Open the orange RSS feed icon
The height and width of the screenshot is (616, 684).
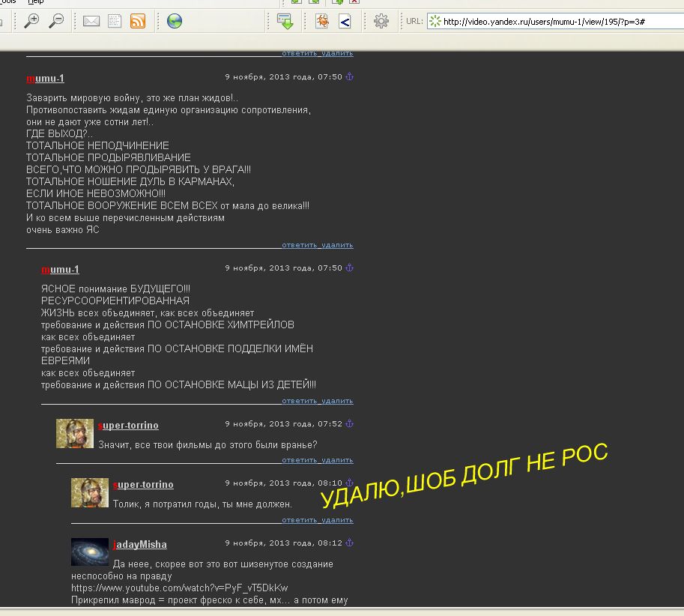(138, 21)
